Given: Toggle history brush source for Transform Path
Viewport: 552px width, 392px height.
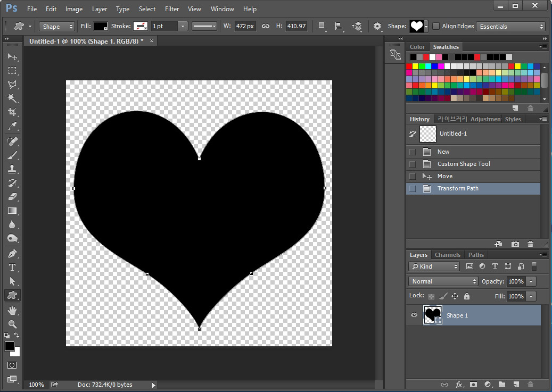Looking at the screenshot, I should click(x=412, y=189).
